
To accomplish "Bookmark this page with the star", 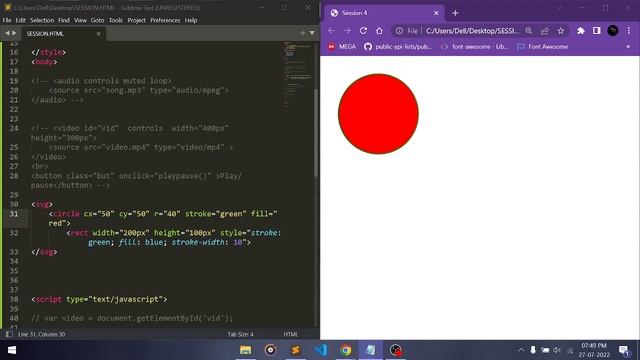I will click(x=561, y=31).
